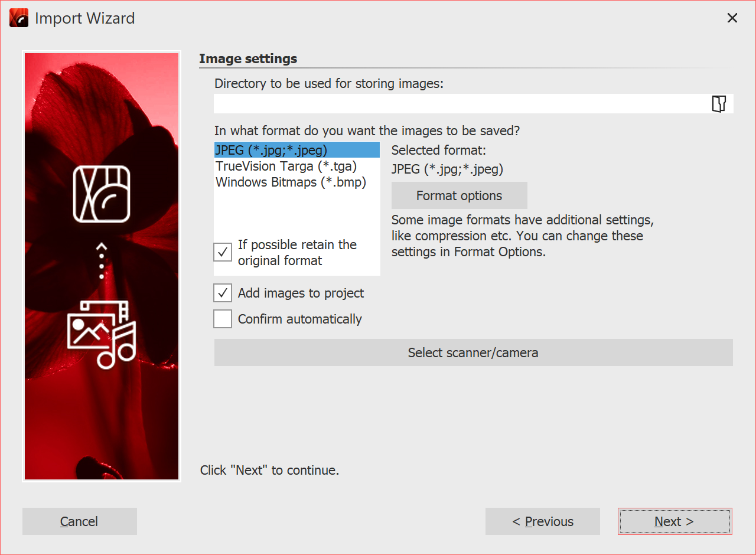Click 'Next >' to continue the wizard
Screen dimensions: 756x555
(x=674, y=521)
